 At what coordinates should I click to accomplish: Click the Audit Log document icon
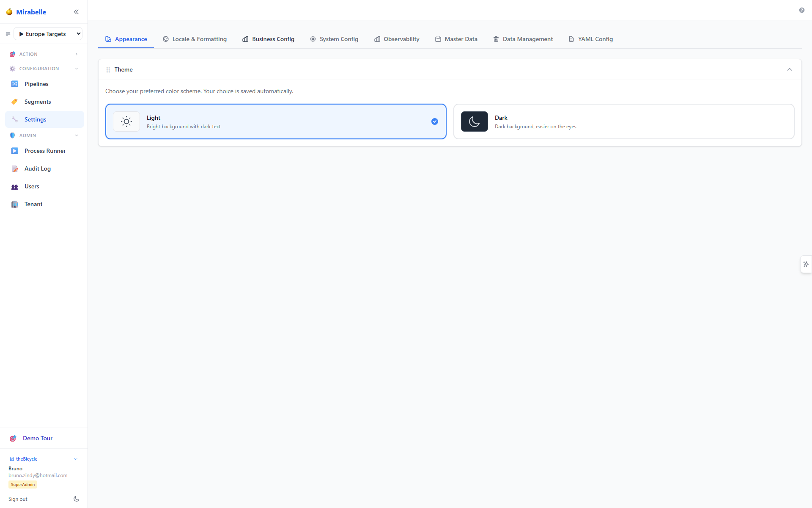pyautogui.click(x=15, y=168)
